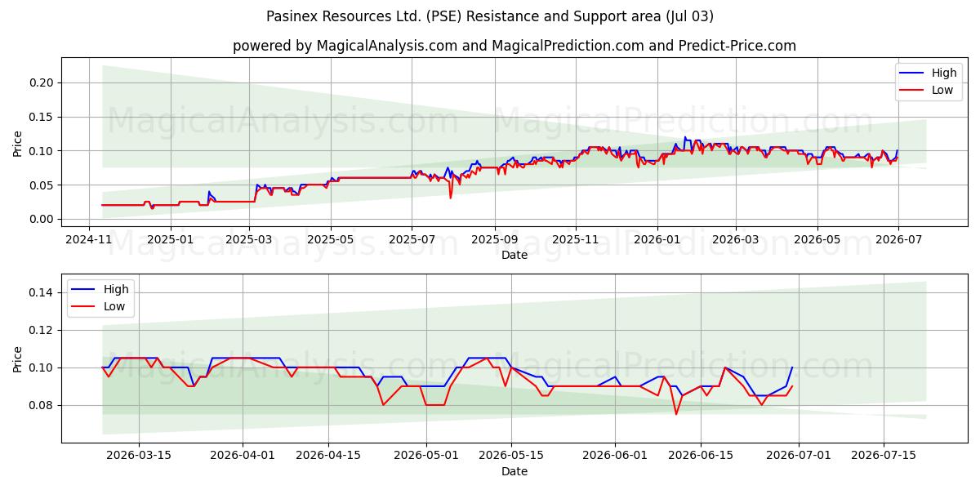Click the '0.14' y-axis value on bottom chart
This screenshot has width=980, height=490.
point(43,292)
